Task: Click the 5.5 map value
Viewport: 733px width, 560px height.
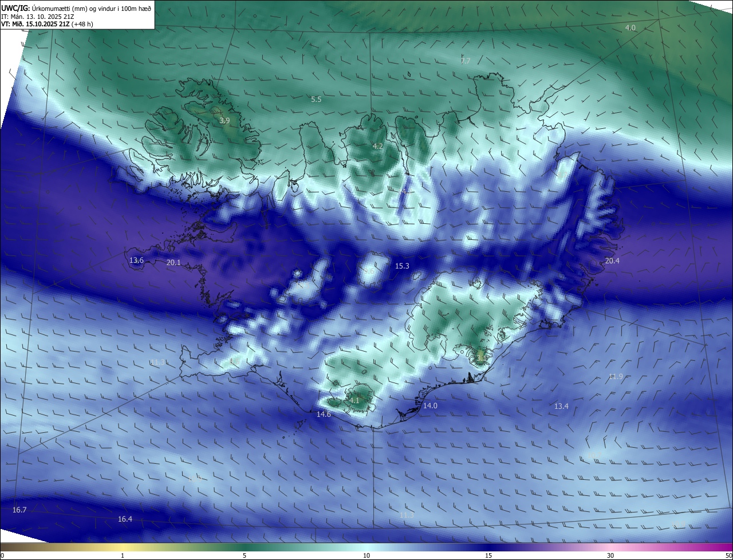Action: coord(316,99)
